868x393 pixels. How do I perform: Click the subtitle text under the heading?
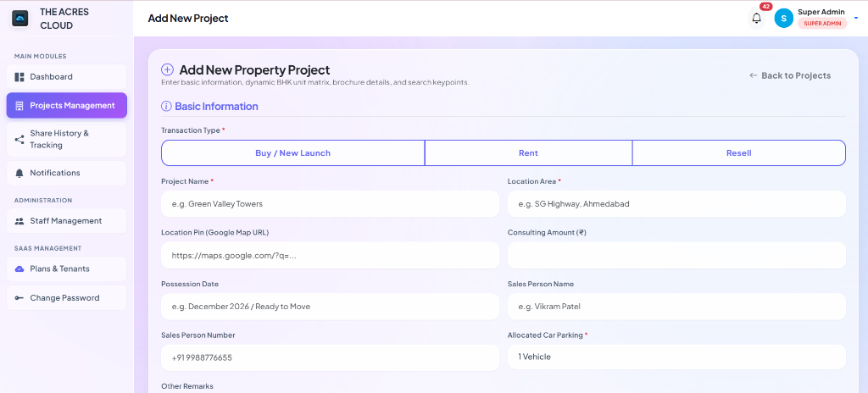(x=315, y=82)
